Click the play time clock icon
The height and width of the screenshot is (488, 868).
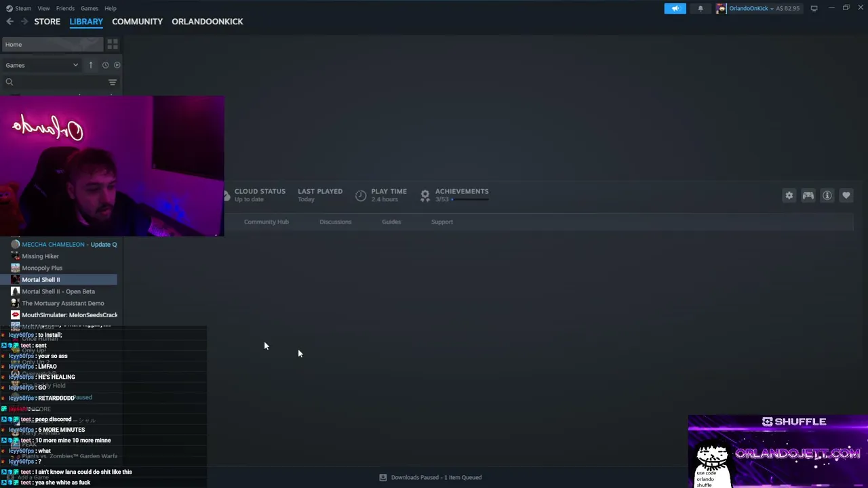(x=361, y=195)
